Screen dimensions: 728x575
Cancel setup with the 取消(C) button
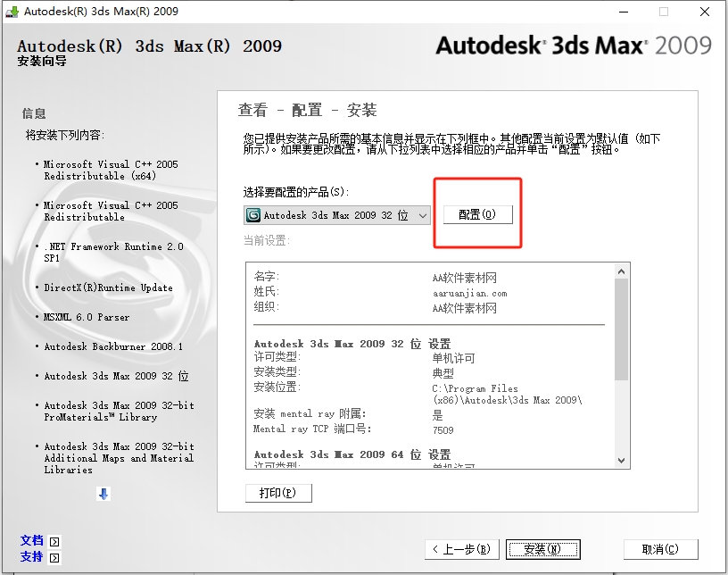(x=660, y=549)
